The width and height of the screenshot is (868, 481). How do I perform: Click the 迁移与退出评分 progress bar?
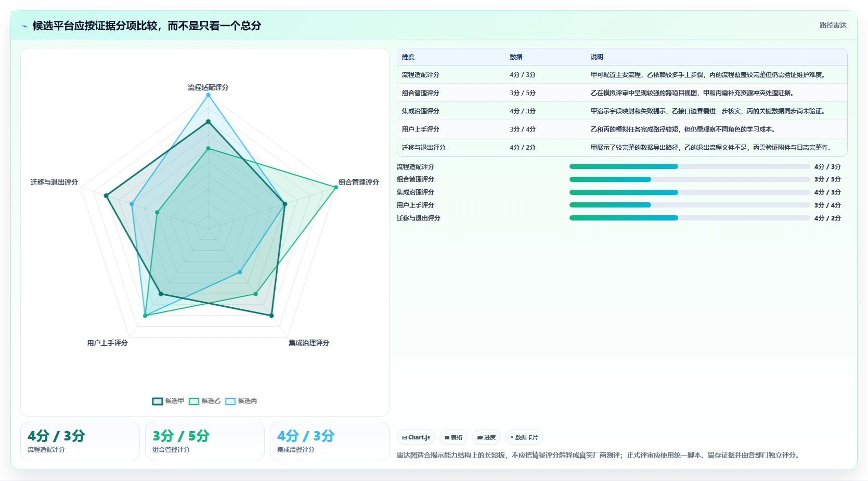[x=690, y=218]
